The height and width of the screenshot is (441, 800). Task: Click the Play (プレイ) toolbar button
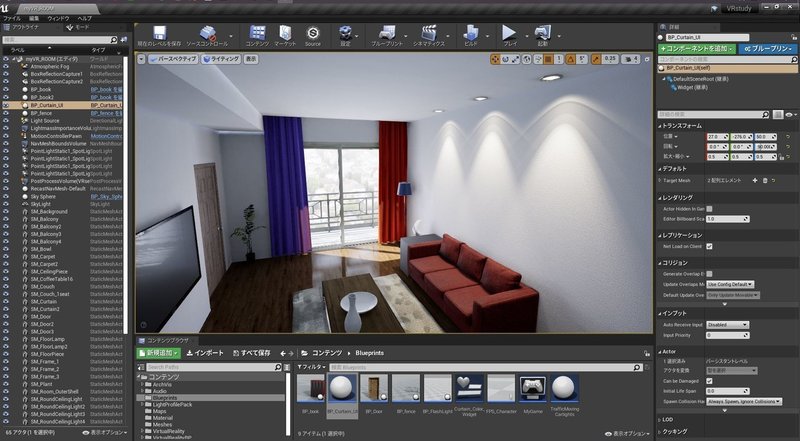(x=509, y=36)
